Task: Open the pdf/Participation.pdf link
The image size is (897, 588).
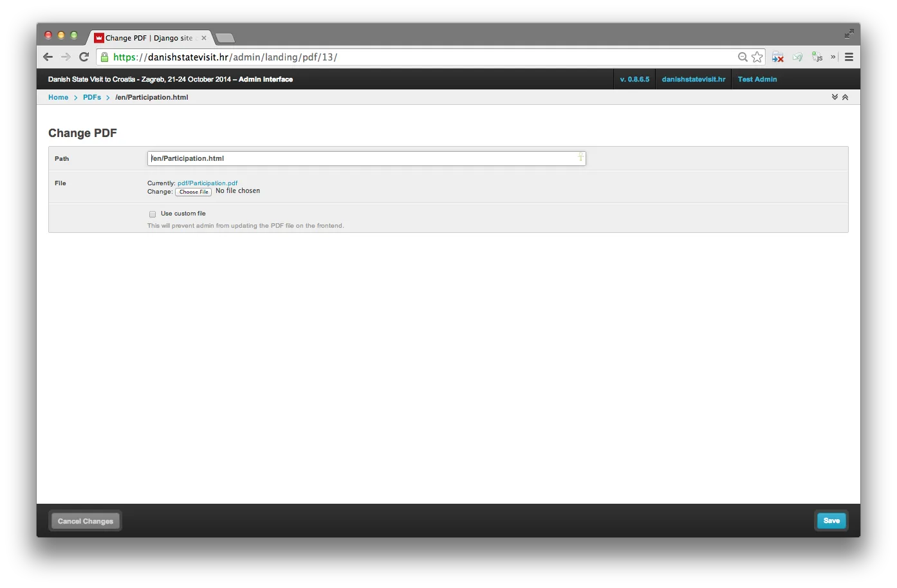Action: point(207,183)
